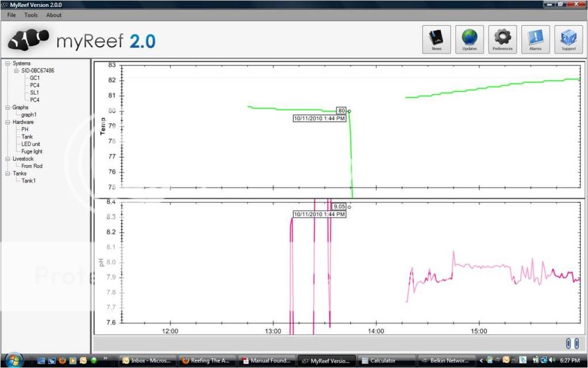Collapse the SID-0BC67486 node
The width and height of the screenshot is (588, 368).
point(16,71)
